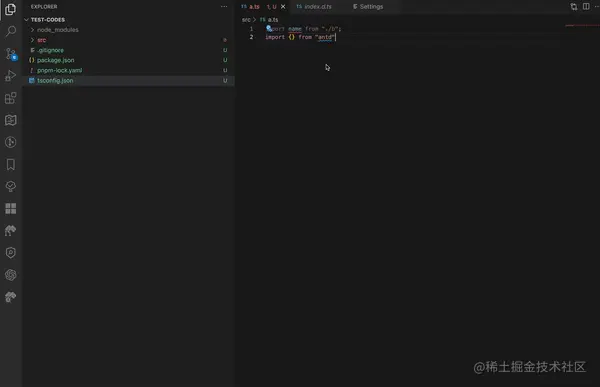Click the bottom elephant icon in activity bar
The width and height of the screenshot is (600, 387).
click(x=11, y=297)
